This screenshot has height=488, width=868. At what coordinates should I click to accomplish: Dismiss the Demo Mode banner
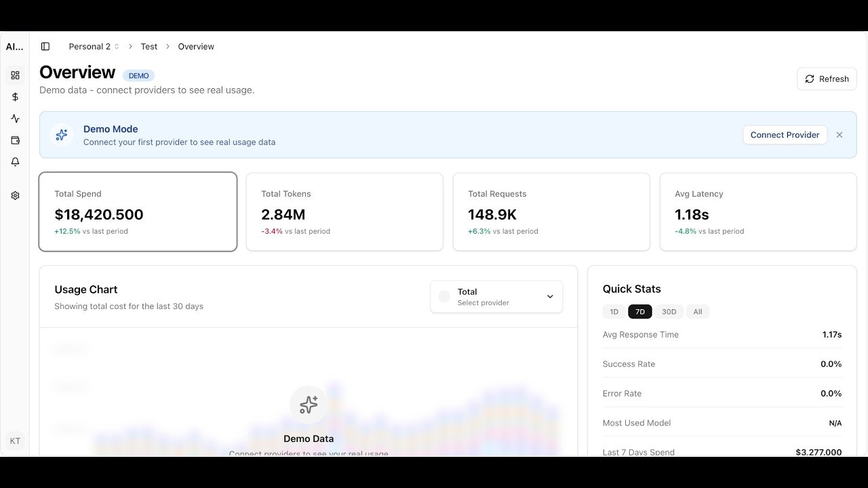coord(840,135)
